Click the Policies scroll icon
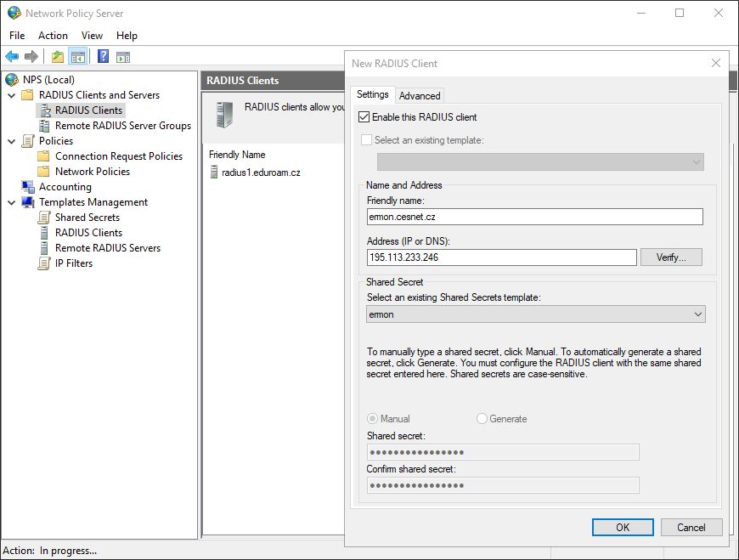739x560 pixels. pos(28,141)
